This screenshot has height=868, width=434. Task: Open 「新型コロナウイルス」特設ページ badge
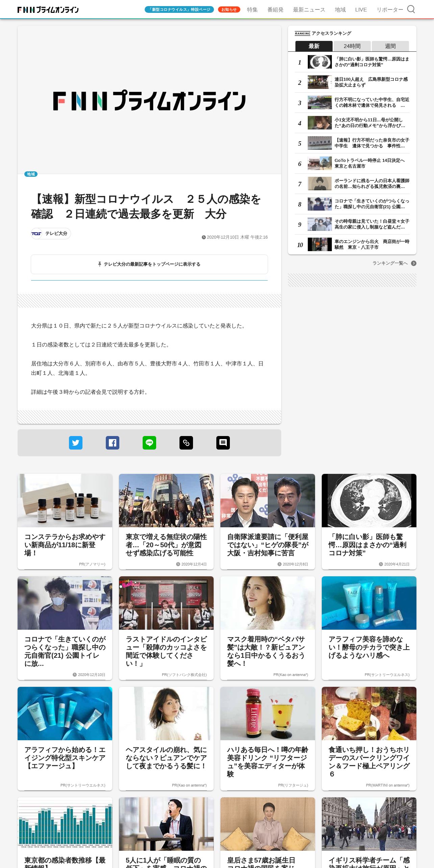tap(179, 9)
